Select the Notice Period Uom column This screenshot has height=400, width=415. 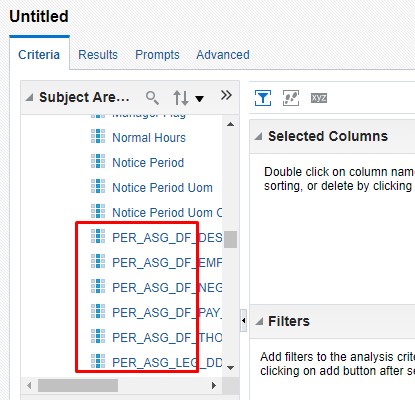coord(162,187)
